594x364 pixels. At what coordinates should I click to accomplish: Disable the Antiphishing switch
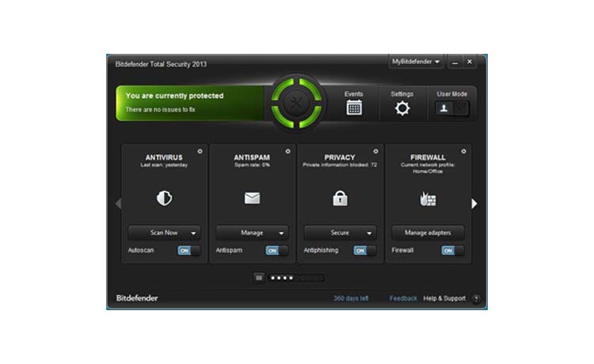click(x=365, y=251)
